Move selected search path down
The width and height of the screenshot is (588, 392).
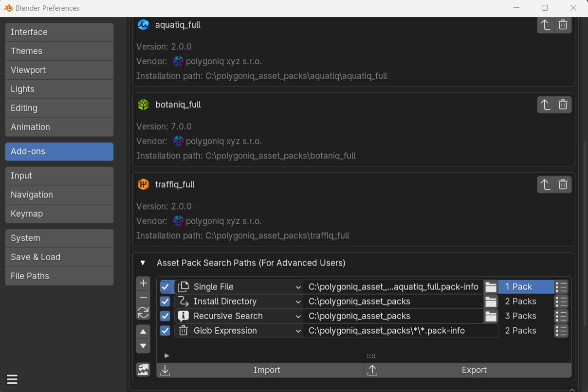[143, 346]
